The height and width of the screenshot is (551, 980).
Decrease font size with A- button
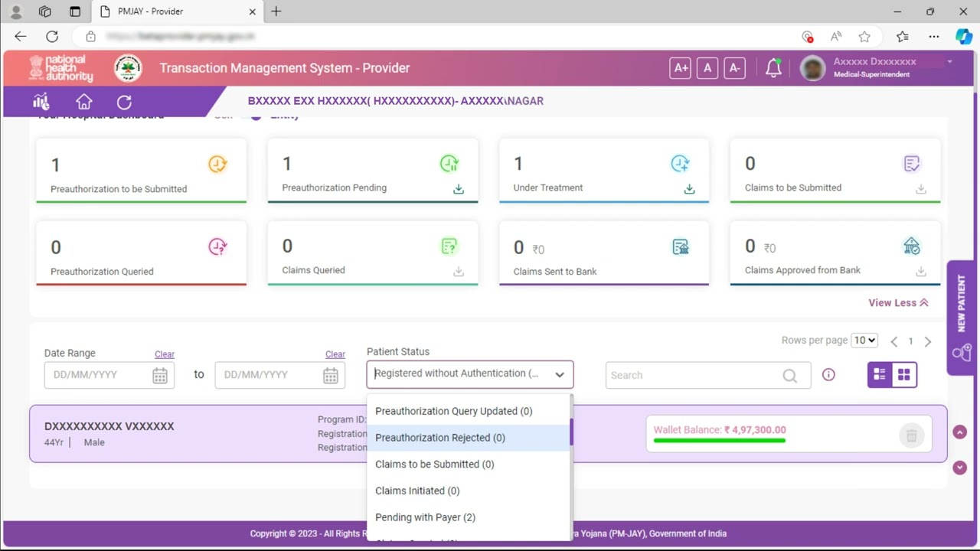coord(734,68)
